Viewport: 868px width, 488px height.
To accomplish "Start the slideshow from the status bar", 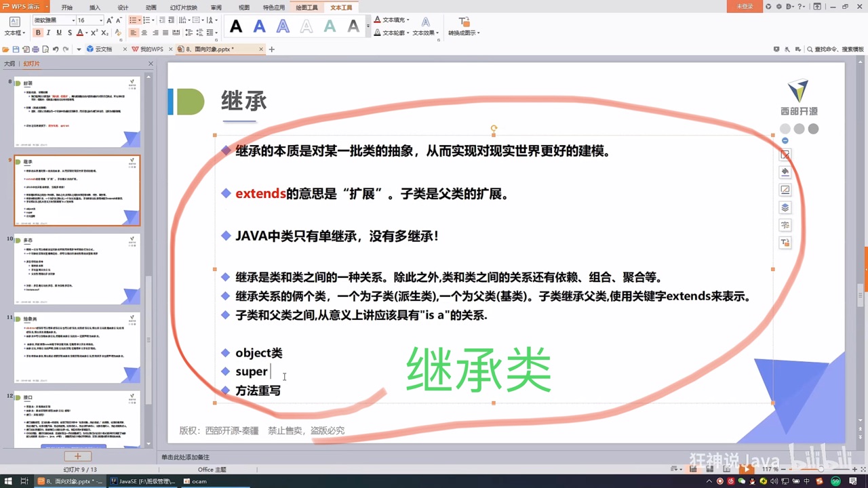I will click(x=747, y=469).
